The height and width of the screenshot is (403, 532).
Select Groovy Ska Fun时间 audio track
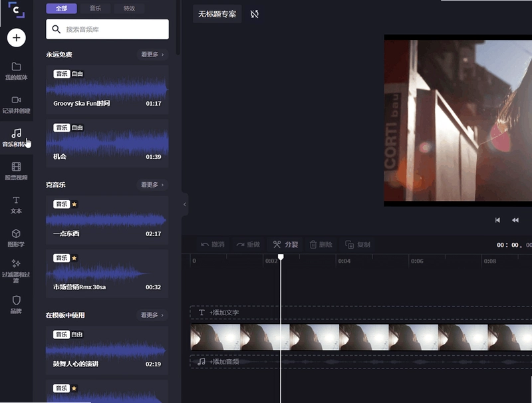click(107, 90)
